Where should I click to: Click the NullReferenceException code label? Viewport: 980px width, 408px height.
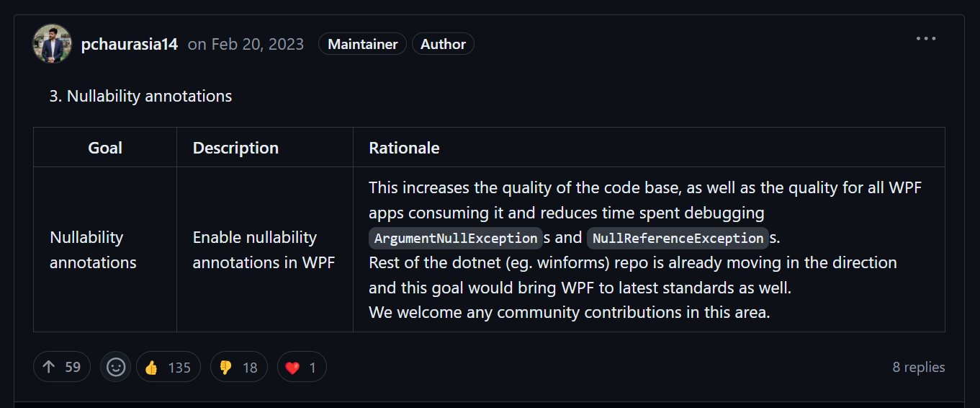point(678,238)
